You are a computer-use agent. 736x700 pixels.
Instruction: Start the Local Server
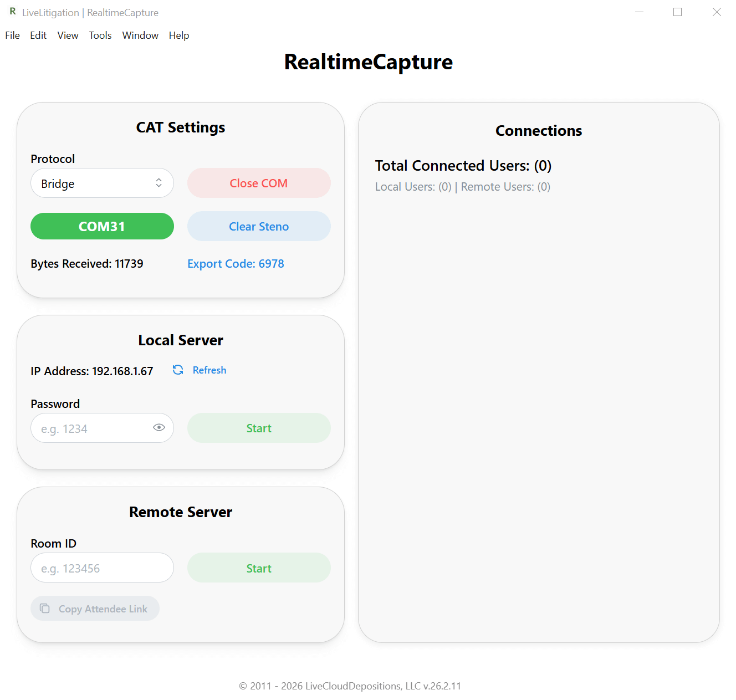[x=258, y=428]
